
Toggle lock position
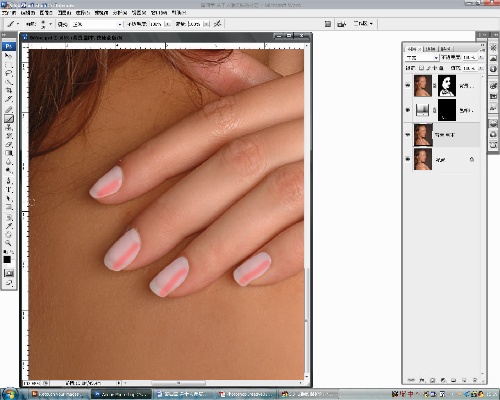434,68
